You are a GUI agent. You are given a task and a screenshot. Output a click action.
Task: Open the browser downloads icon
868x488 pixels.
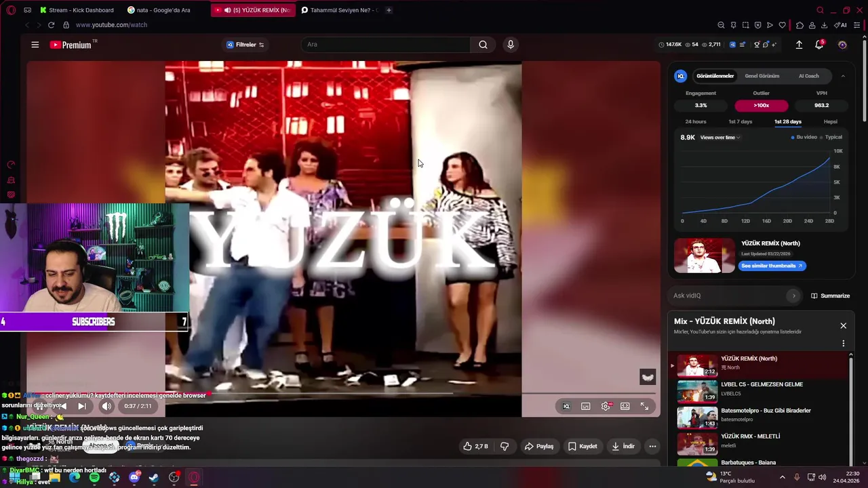click(824, 25)
